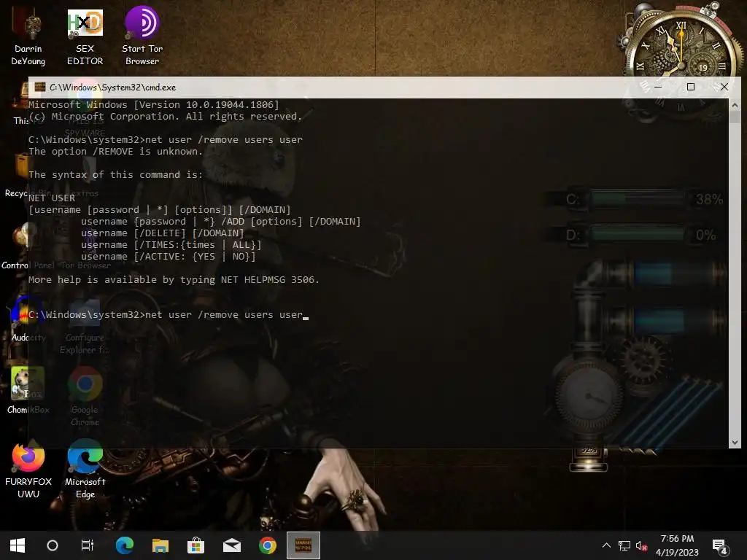Click 'The option /REMOVE is unknown.' line

pyautogui.click(x=115, y=152)
